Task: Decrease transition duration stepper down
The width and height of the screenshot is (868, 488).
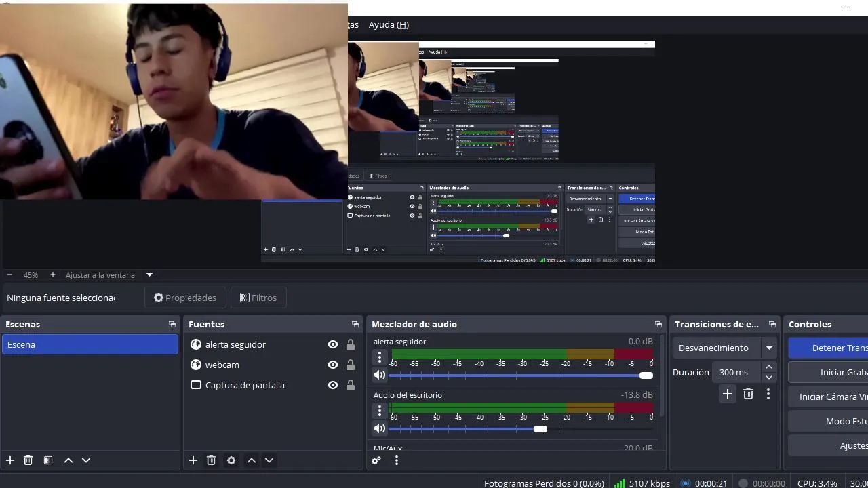Action: coord(769,378)
